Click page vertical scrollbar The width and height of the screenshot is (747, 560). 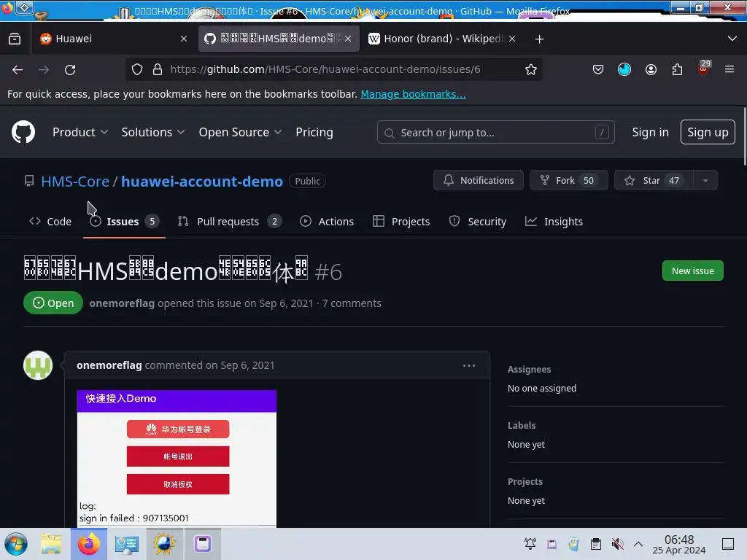(745, 136)
